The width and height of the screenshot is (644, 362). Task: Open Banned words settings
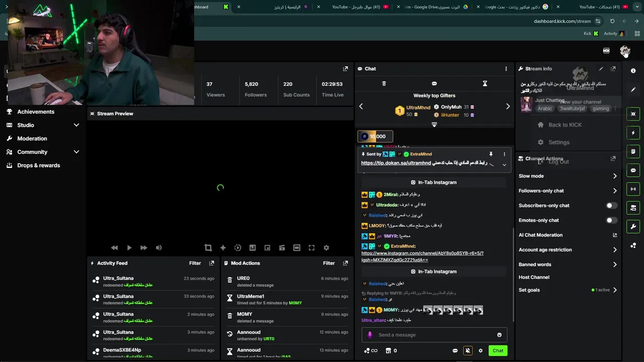(x=568, y=264)
